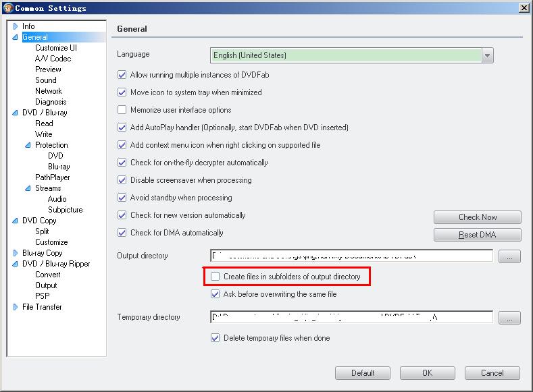The width and height of the screenshot is (533, 392).
Task: Select Blu-ray under Protection
Action: coord(59,167)
